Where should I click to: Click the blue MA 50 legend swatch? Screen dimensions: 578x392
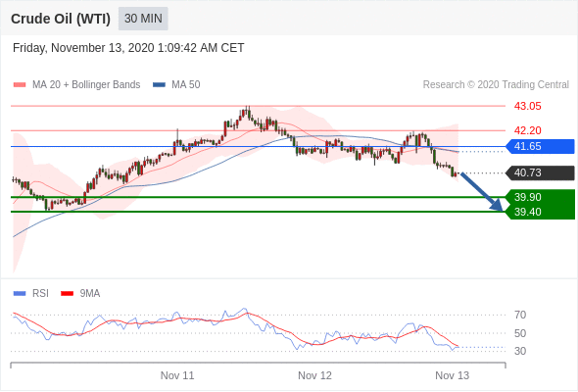159,85
